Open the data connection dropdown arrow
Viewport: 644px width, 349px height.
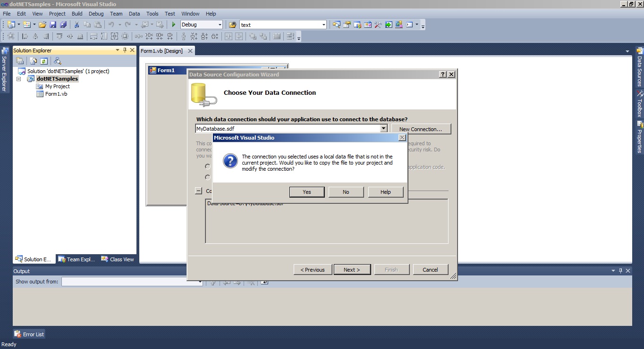383,128
